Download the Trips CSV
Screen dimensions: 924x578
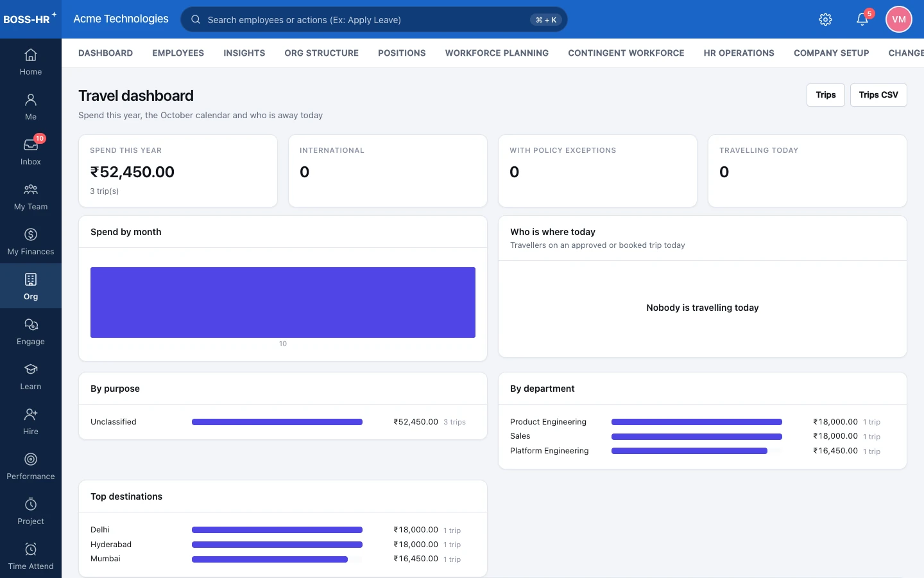[878, 95]
